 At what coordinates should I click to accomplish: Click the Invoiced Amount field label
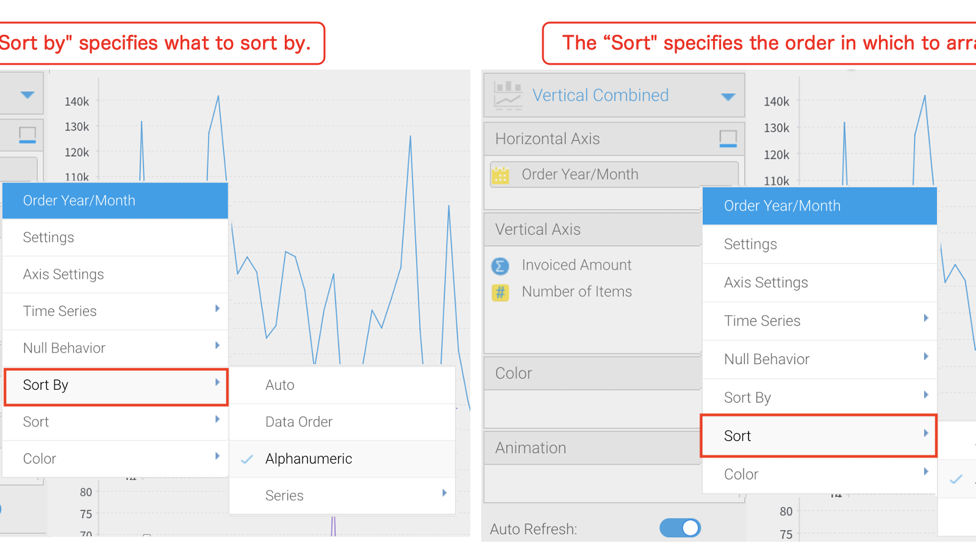coord(576,265)
